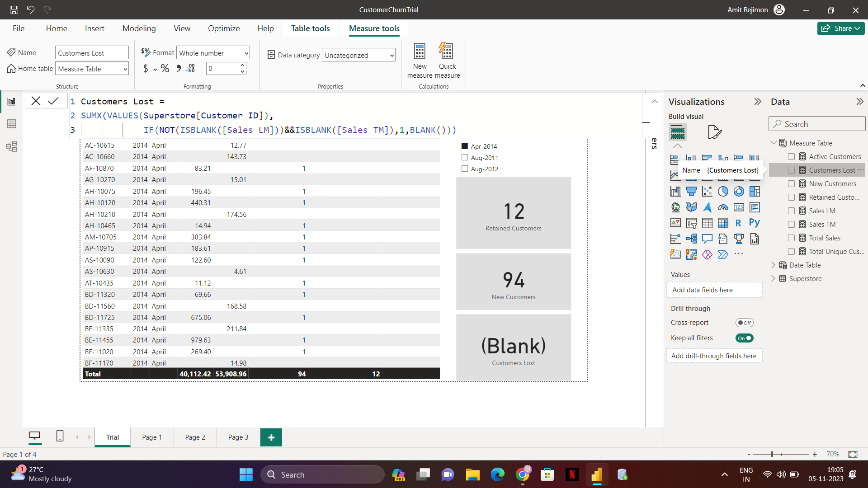Image resolution: width=868 pixels, height=488 pixels.
Task: Open Model view in left sidebar
Action: click(x=12, y=146)
